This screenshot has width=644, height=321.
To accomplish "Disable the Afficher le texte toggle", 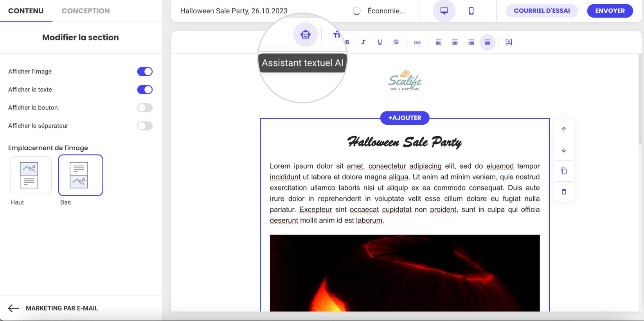I will 145,90.
